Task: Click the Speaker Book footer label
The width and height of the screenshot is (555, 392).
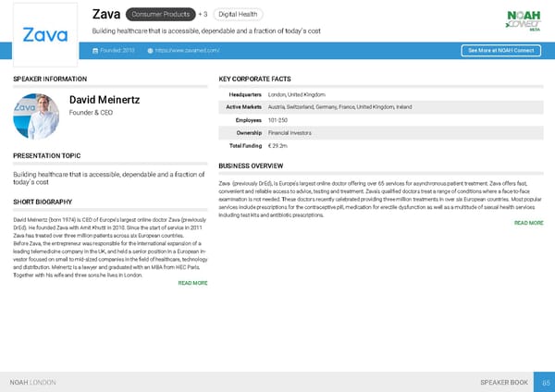Action: tap(506, 382)
